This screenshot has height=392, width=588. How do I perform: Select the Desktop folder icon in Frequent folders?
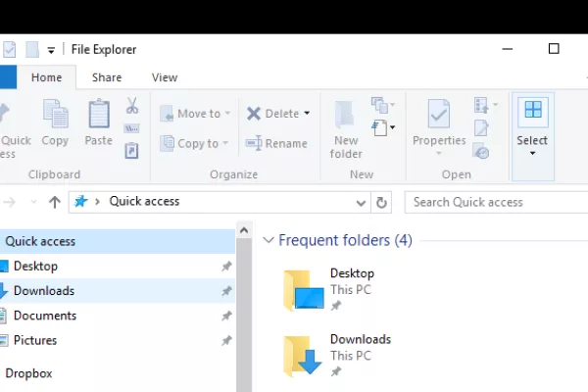point(304,290)
